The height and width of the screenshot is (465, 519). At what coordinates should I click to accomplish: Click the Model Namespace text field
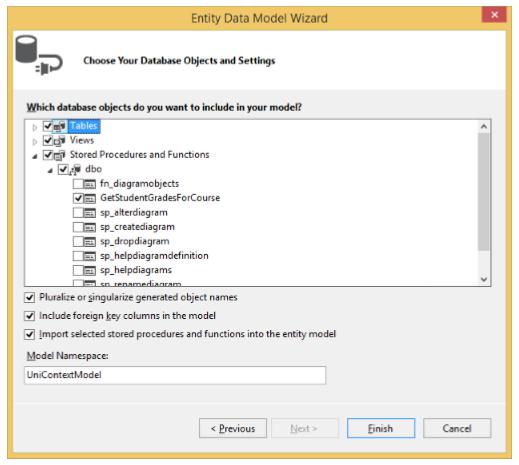[175, 375]
